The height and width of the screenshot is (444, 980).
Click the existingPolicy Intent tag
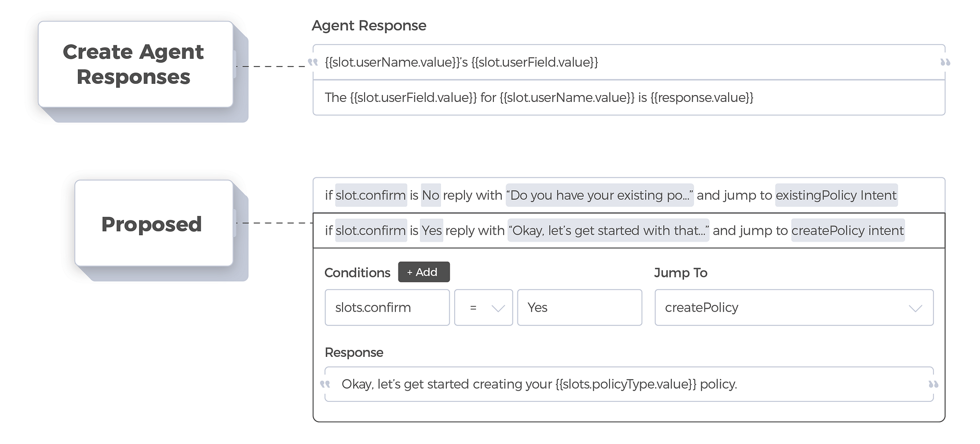click(836, 195)
